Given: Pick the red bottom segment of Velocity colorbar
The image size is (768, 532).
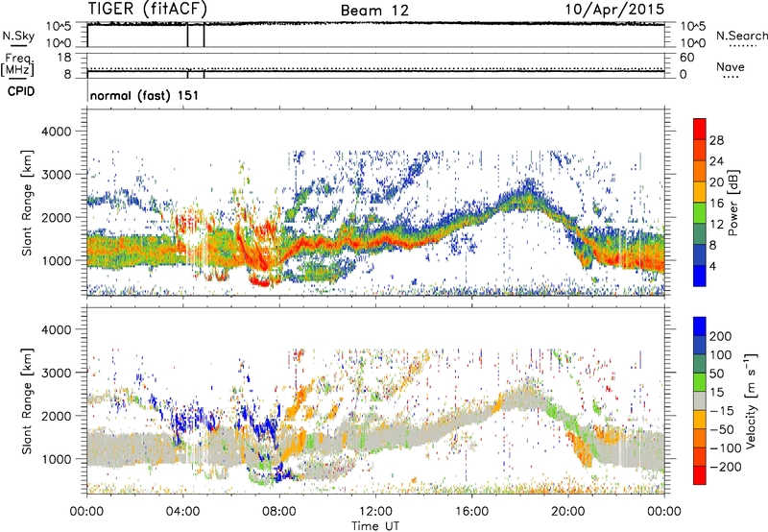Looking at the screenshot, I should 700,475.
